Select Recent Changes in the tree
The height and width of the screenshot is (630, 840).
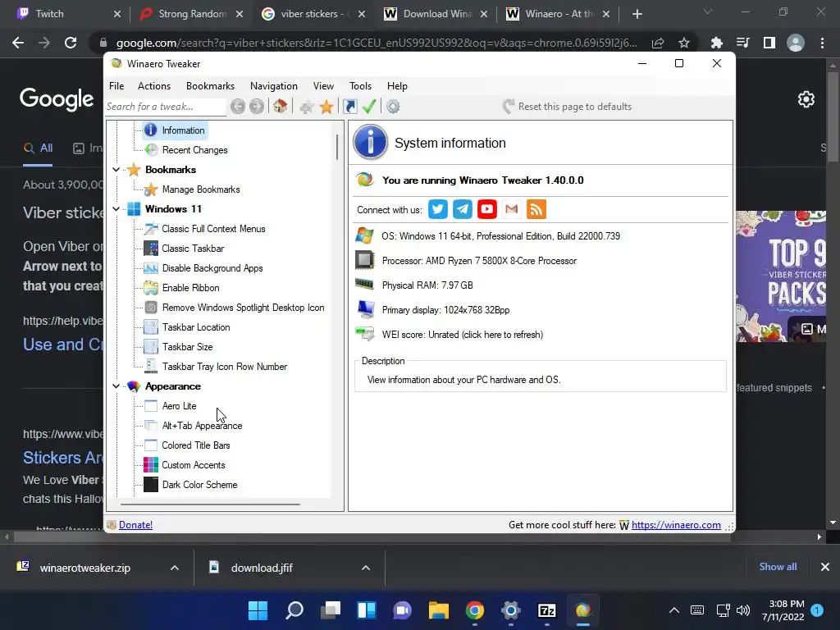click(194, 150)
